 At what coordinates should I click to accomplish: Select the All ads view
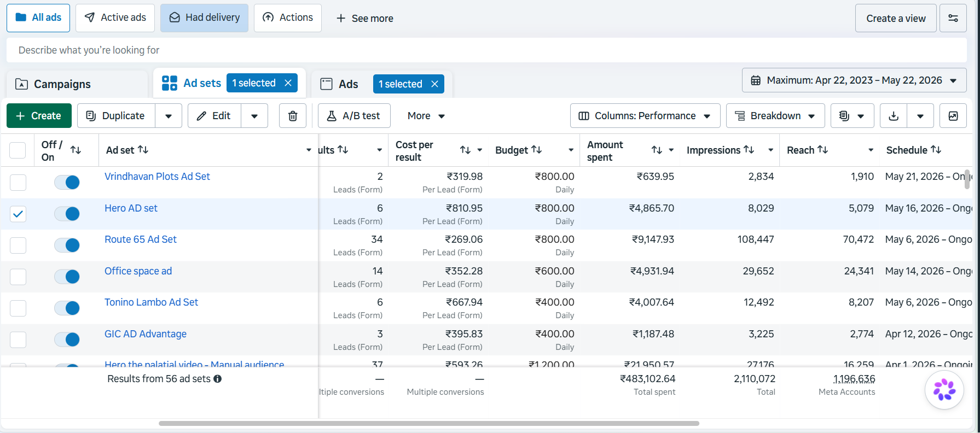(x=38, y=17)
